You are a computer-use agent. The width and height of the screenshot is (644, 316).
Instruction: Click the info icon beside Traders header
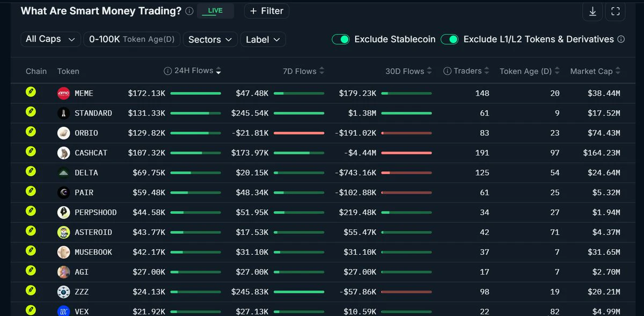[447, 71]
